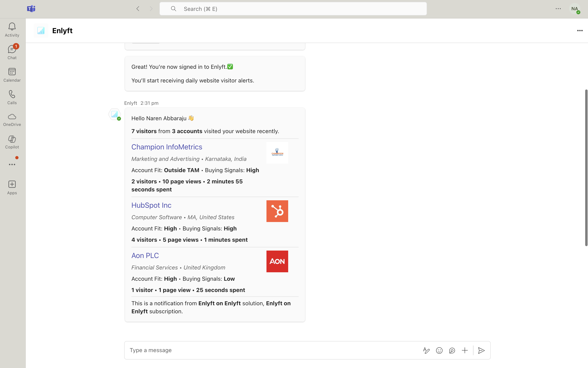Go forward in navigation history
Image resolution: width=588 pixels, height=368 pixels.
coord(151,9)
